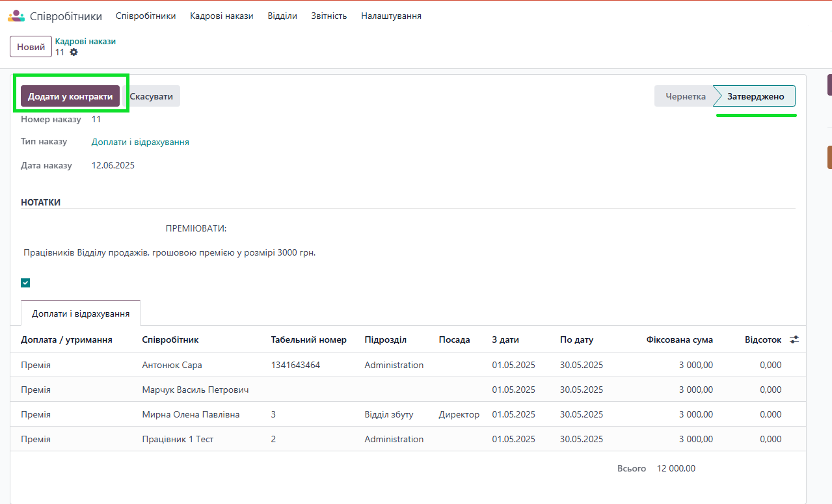
Task: Click the Скасувати button
Action: tap(152, 96)
